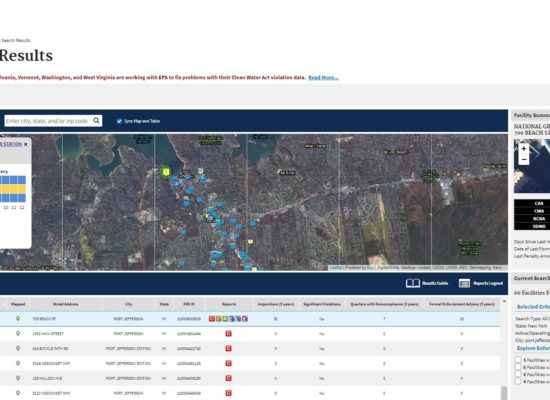Sort by Significant Violations column header
This screenshot has width=550, height=400.
click(322, 304)
